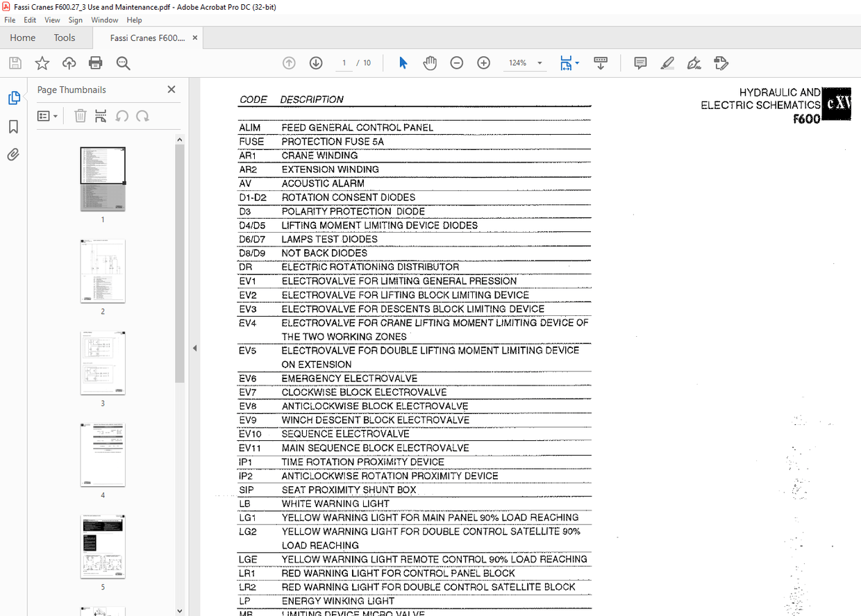Zoom out using the minus icon

pos(456,63)
